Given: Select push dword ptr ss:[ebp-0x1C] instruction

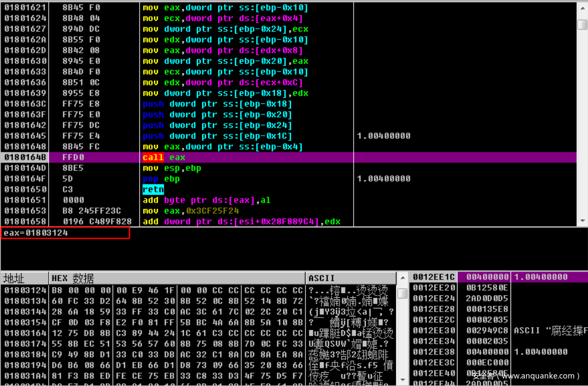Looking at the screenshot, I should [x=217, y=136].
